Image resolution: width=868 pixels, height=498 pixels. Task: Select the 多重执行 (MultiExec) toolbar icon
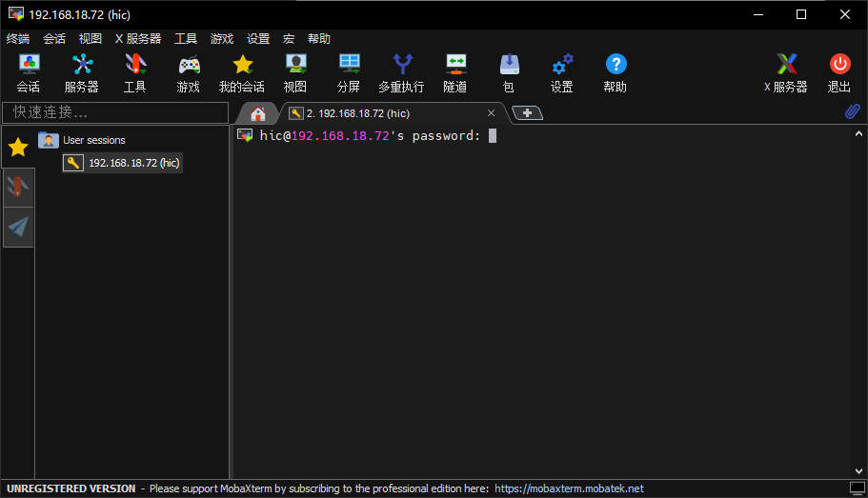(x=402, y=72)
